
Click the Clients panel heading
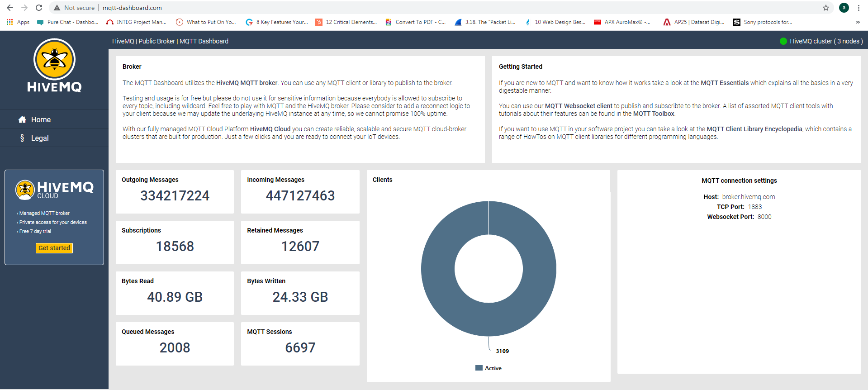(x=383, y=180)
